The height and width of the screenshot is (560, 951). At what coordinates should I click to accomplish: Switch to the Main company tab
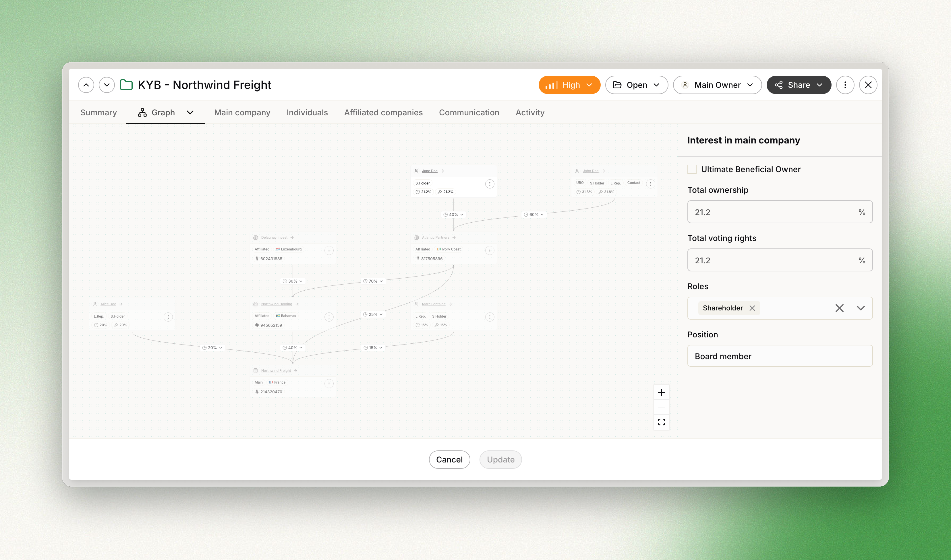click(242, 112)
